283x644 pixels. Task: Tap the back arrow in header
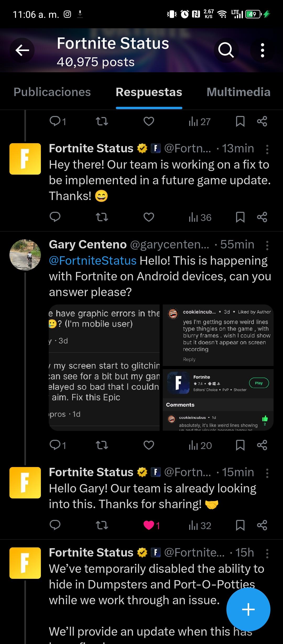(22, 50)
